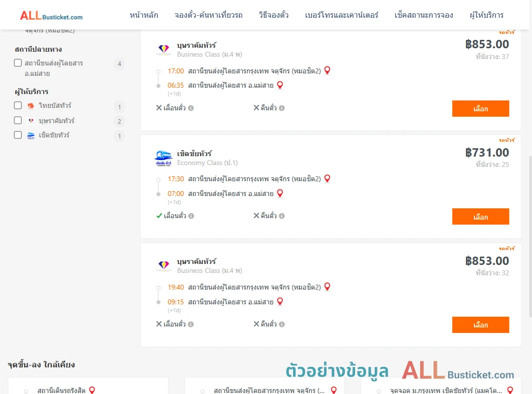Click ที่นั่งว่าง: 37 seats text

pyautogui.click(x=492, y=57)
